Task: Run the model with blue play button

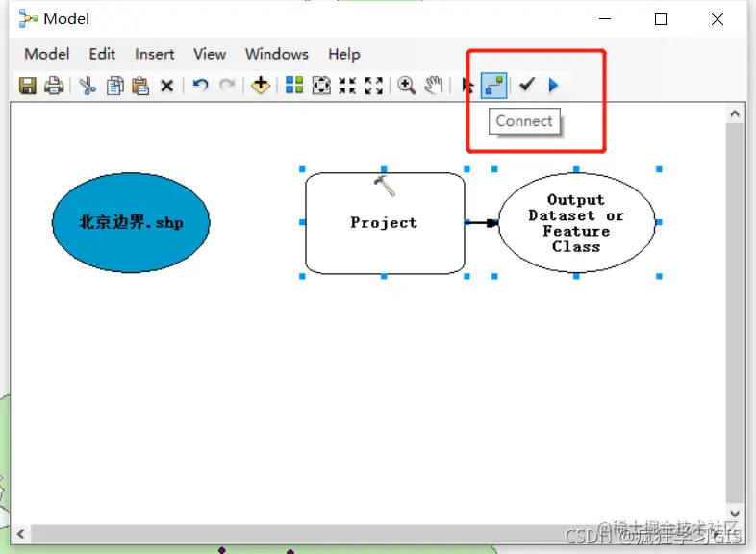Action: tap(553, 86)
